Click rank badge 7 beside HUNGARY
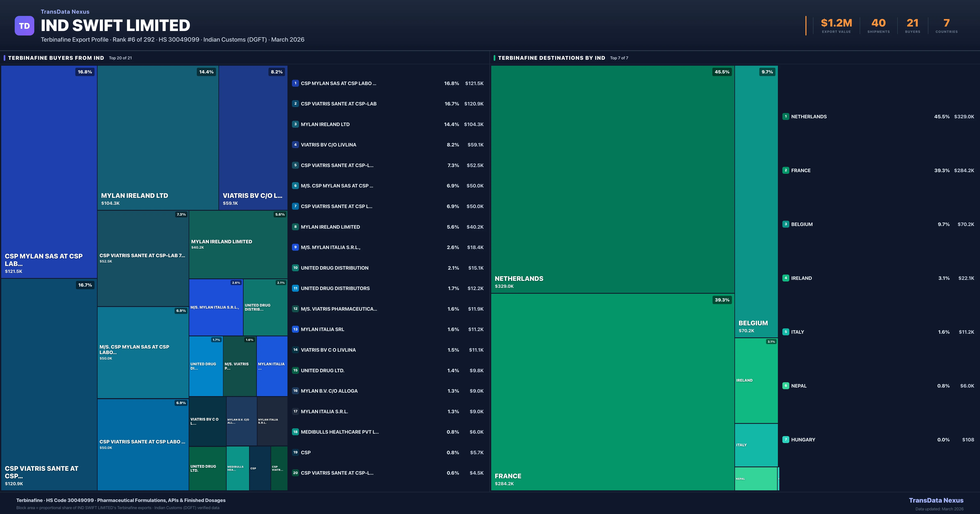 pos(786,440)
